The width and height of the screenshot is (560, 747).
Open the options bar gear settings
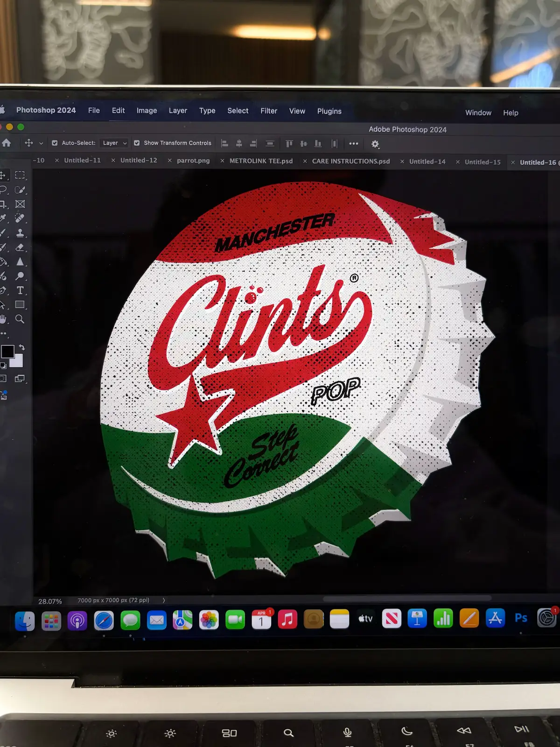point(375,144)
